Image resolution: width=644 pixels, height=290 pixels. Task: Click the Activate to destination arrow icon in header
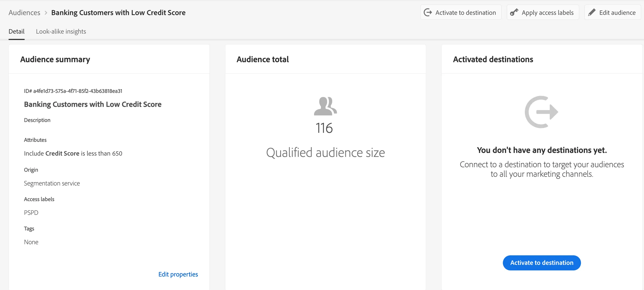click(x=428, y=12)
